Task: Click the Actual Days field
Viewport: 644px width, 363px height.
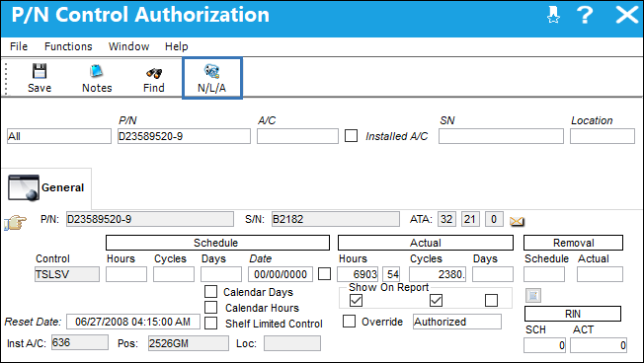Action: [x=493, y=274]
